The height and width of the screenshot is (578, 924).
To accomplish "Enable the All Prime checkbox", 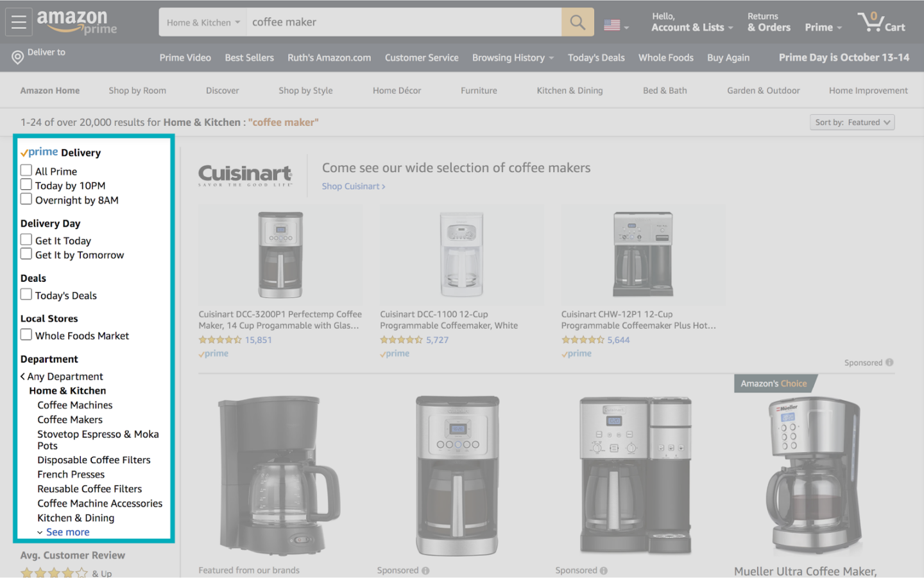I will (26, 171).
